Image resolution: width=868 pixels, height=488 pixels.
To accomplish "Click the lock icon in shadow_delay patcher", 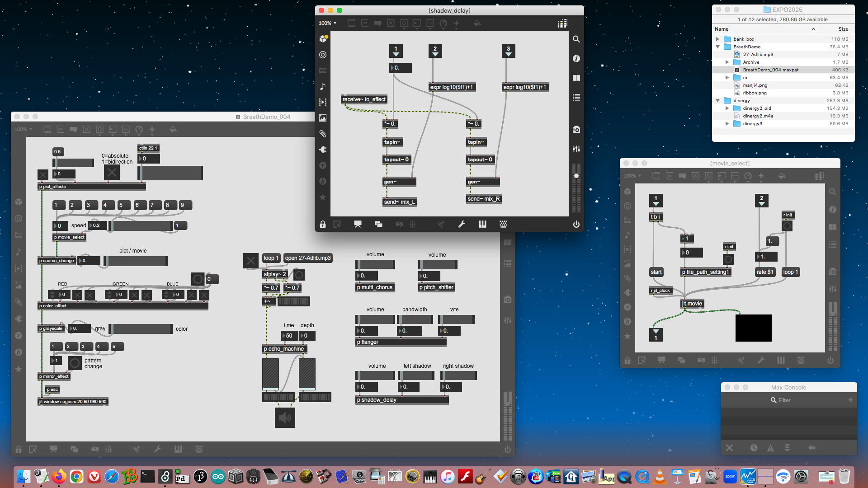I will (322, 224).
